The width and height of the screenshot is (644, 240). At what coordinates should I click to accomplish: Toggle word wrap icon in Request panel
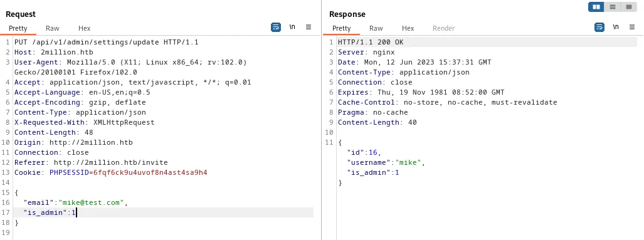click(276, 28)
